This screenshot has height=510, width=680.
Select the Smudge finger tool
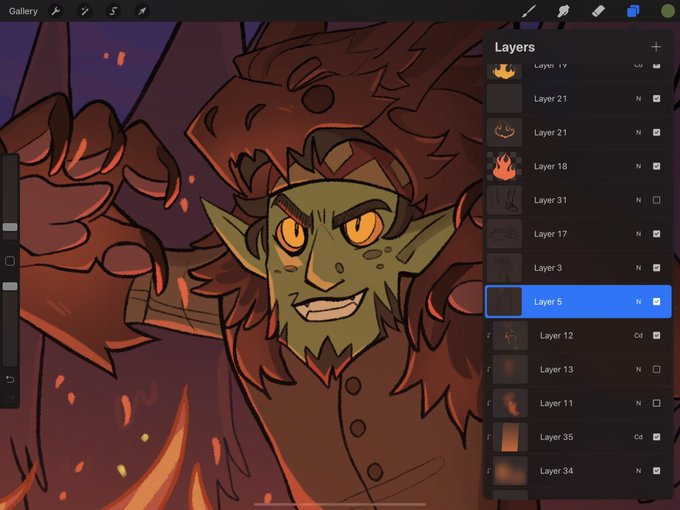[563, 11]
